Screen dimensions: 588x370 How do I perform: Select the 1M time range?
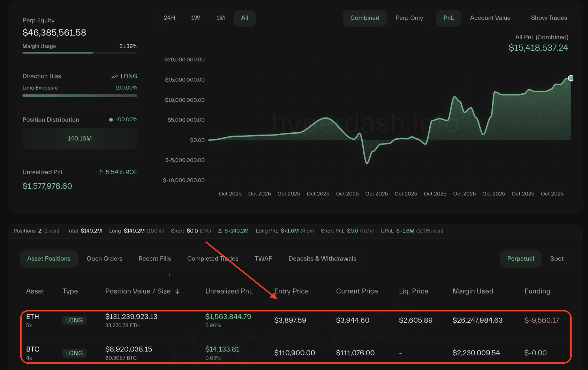click(220, 18)
